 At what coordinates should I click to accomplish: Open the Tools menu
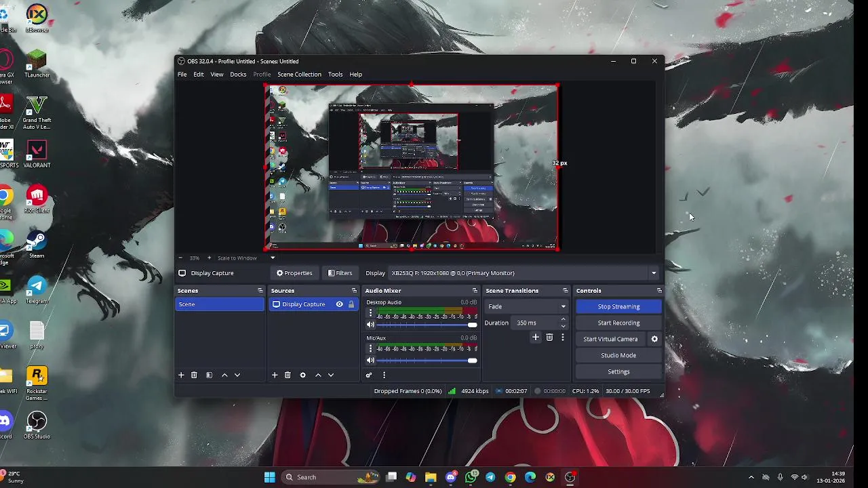pos(335,75)
